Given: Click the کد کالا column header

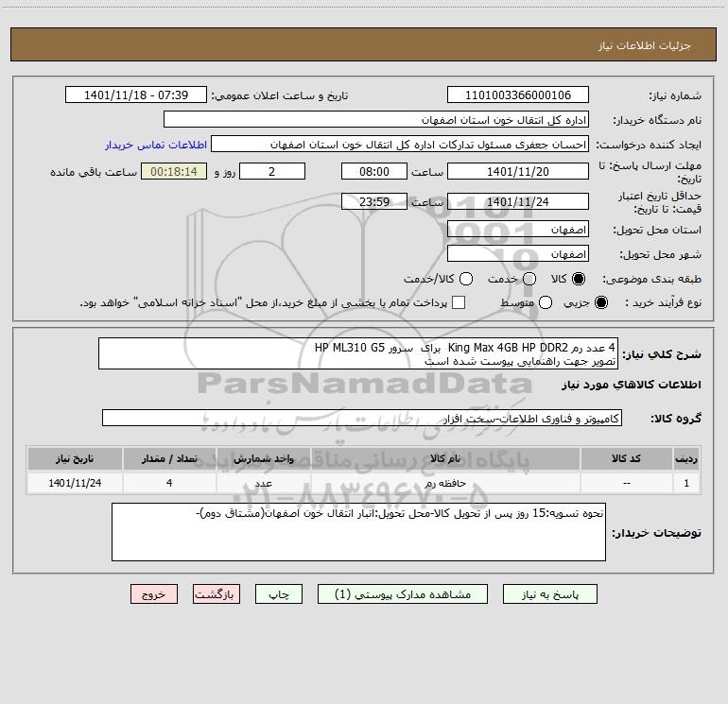Looking at the screenshot, I should [x=626, y=459].
